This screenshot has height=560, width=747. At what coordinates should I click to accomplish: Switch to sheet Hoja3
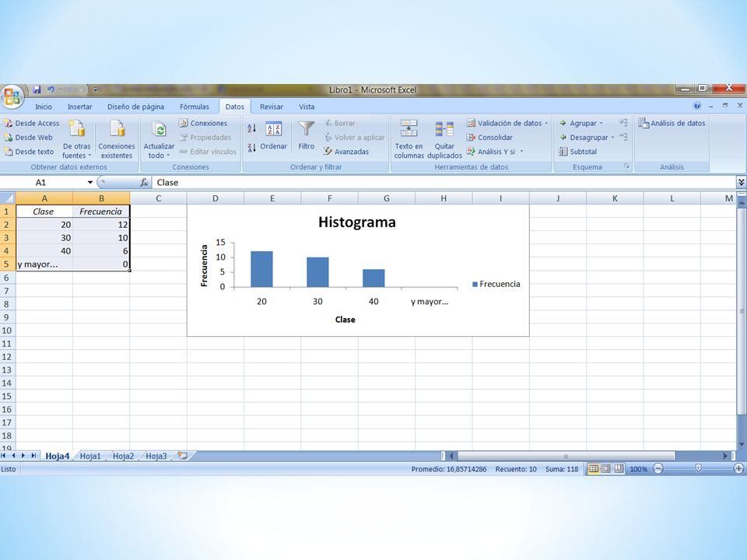(x=156, y=457)
